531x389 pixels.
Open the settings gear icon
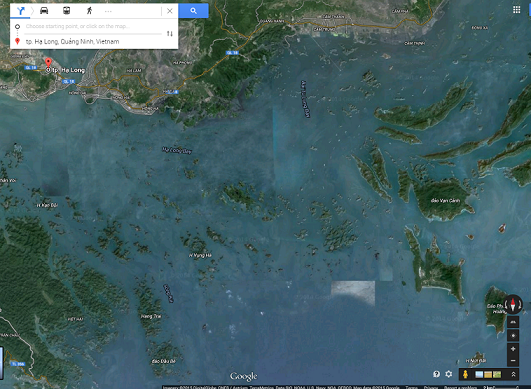point(449,374)
